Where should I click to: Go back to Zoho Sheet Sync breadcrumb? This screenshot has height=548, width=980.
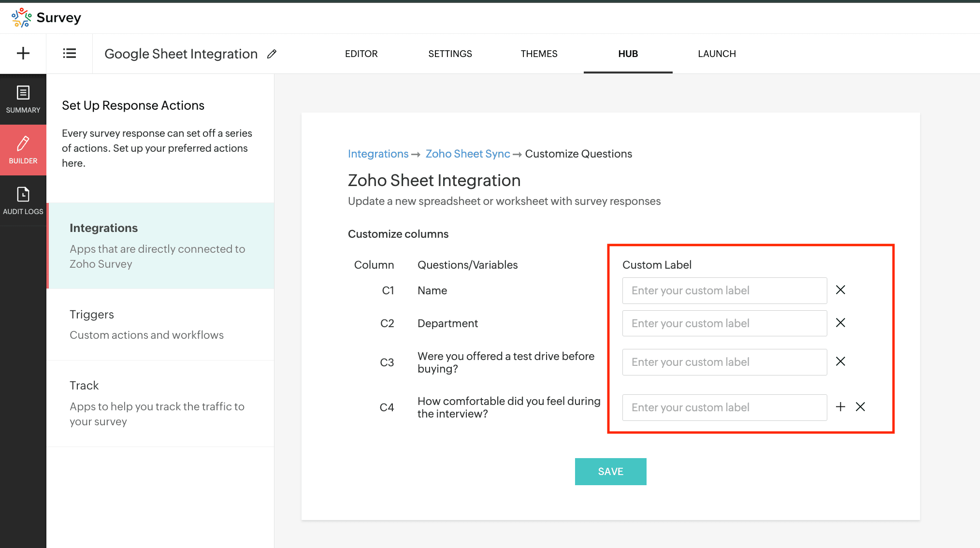[x=467, y=154]
